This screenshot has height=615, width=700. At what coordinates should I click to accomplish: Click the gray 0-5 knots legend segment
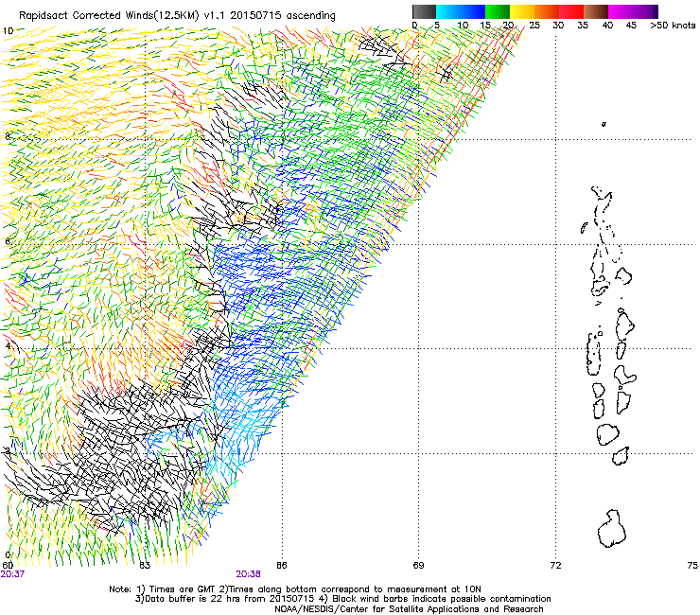tap(424, 11)
